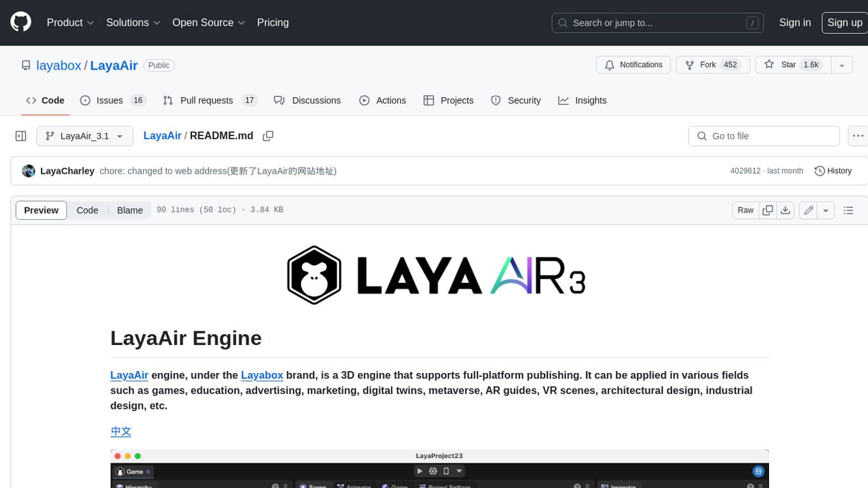Screen dimensions: 868x488
Task: Switch to the Code view
Action: pyautogui.click(x=87, y=210)
